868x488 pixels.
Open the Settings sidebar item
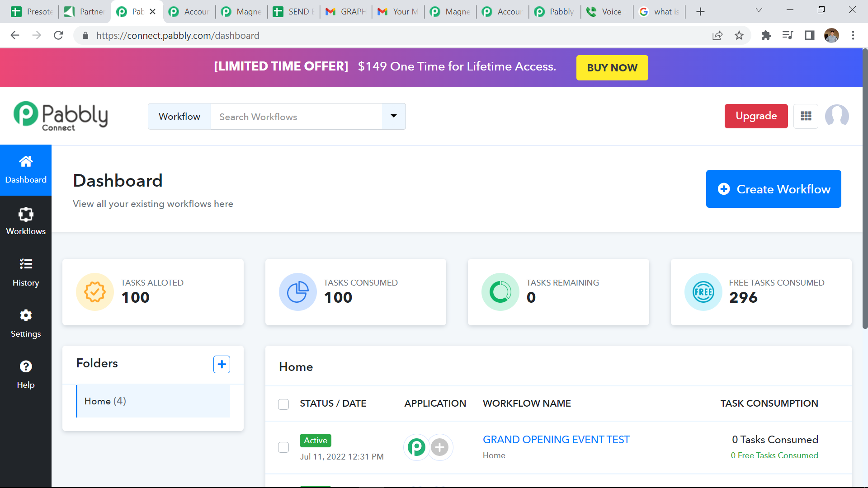click(x=26, y=324)
